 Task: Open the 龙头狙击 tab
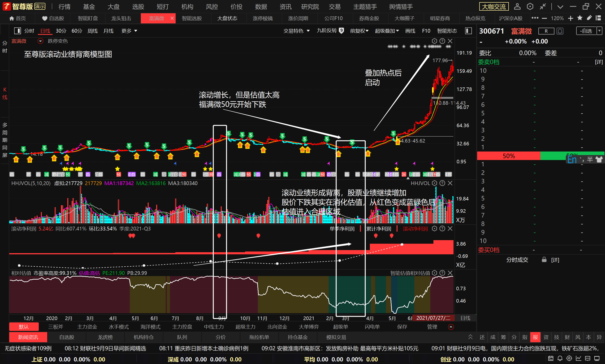pyautogui.click(x=121, y=18)
